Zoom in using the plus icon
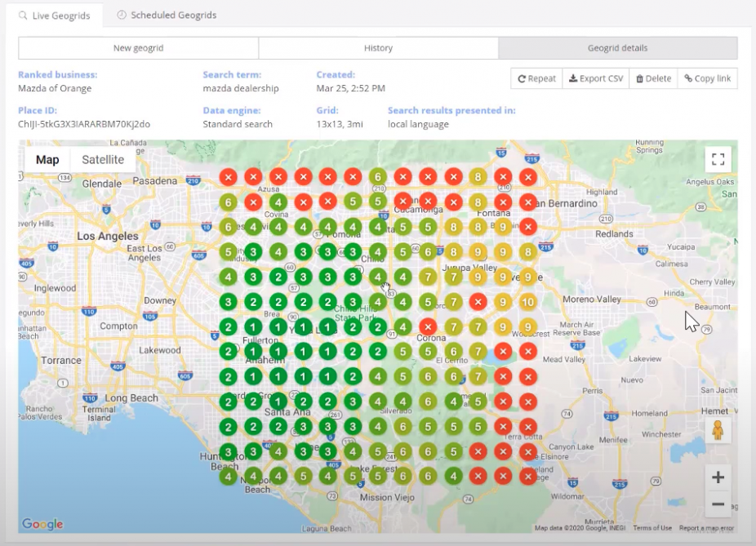The height and width of the screenshot is (546, 756). click(717, 477)
